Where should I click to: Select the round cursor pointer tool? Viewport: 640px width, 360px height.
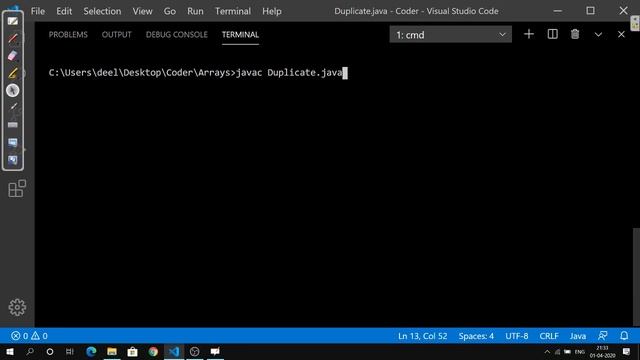point(13,90)
